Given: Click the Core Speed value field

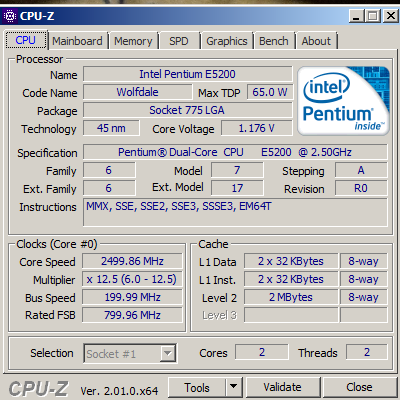Looking at the screenshot, I should point(132,261).
